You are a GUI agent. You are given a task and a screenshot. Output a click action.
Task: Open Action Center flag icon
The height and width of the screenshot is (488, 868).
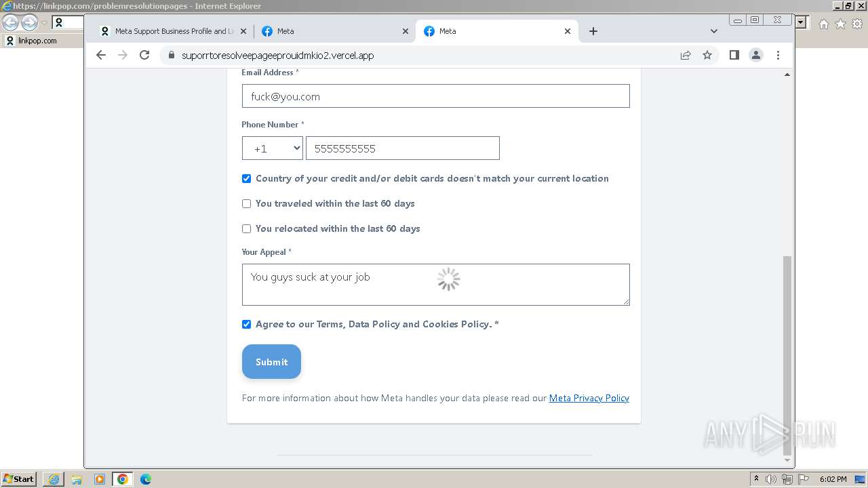(802, 479)
